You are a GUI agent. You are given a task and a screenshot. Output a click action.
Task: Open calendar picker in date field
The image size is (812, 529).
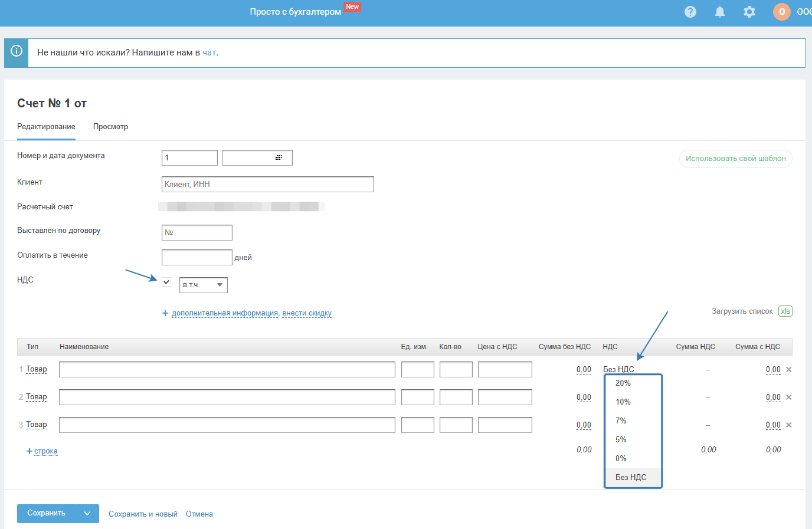point(279,157)
